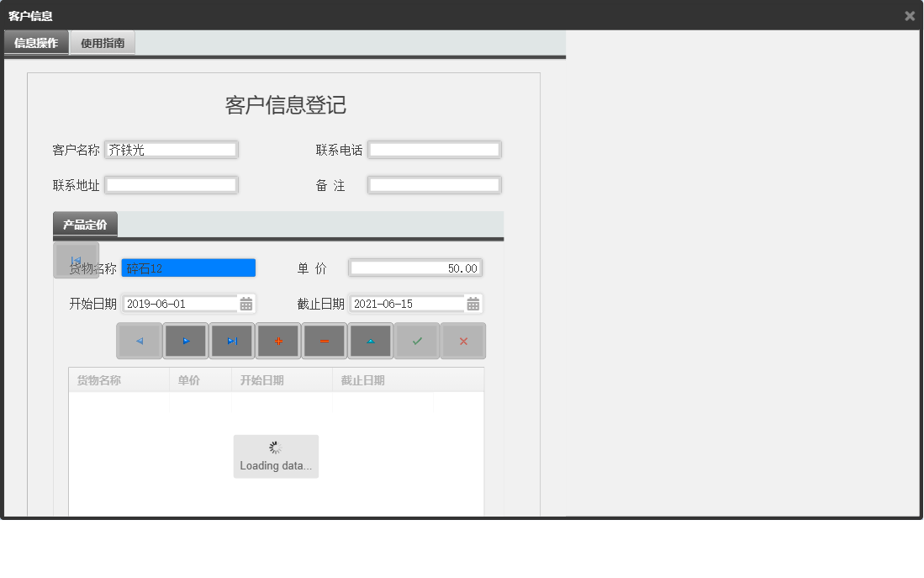The height and width of the screenshot is (578, 924).
Task: Click the empty 联系地址 input field
Action: point(171,184)
